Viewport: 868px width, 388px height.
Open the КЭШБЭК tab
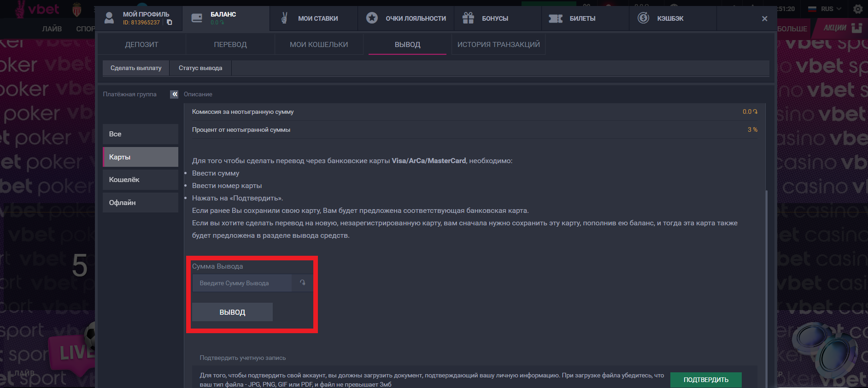(673, 18)
